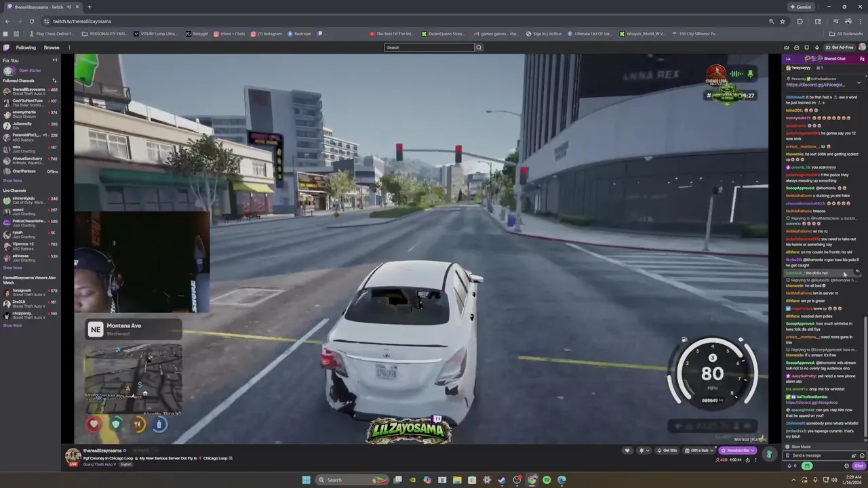The height and width of the screenshot is (488, 868).
Task: Click the discord link in IteTheRealRambo message
Action: pos(812,403)
